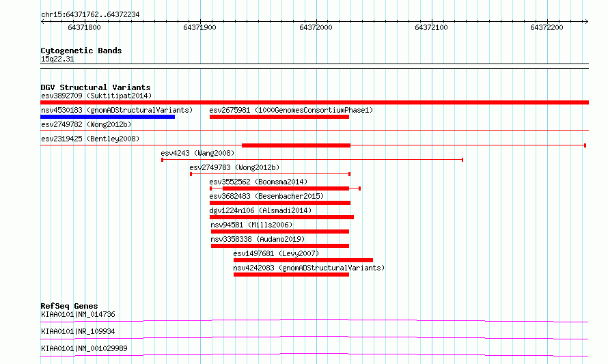Select the thick red bar under esv3552562

point(286,188)
